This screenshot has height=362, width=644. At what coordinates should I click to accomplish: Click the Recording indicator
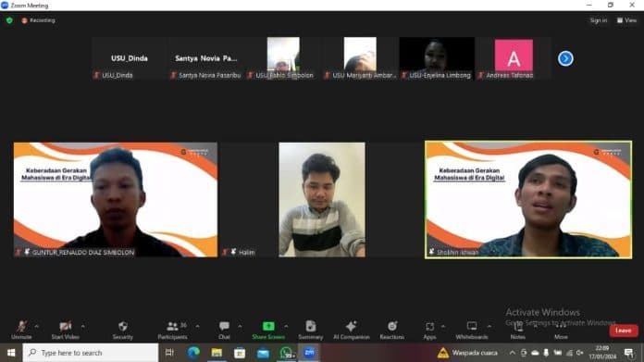[38, 20]
